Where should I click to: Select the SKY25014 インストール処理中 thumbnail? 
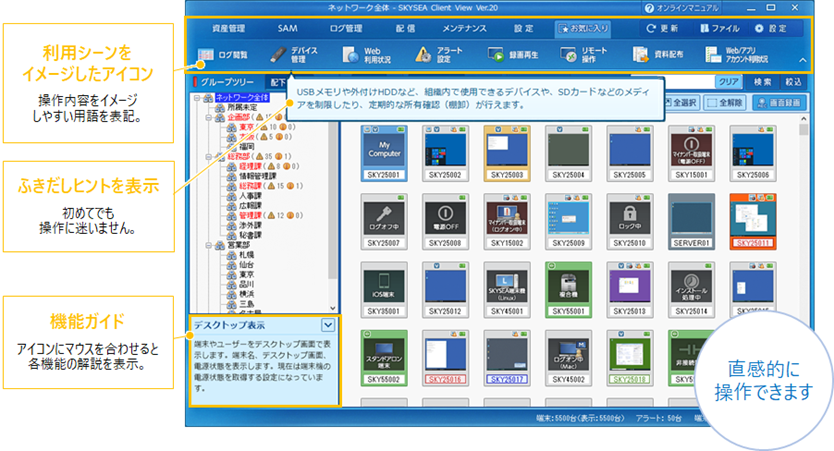point(691,290)
